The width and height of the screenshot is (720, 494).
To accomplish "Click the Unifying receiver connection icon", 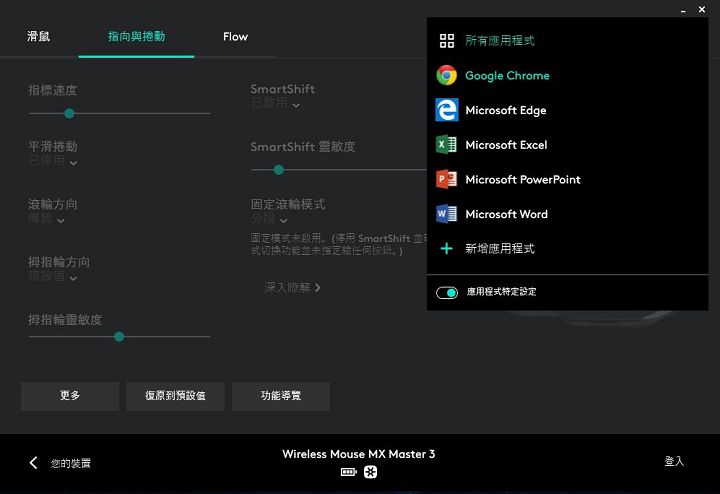I will [371, 472].
